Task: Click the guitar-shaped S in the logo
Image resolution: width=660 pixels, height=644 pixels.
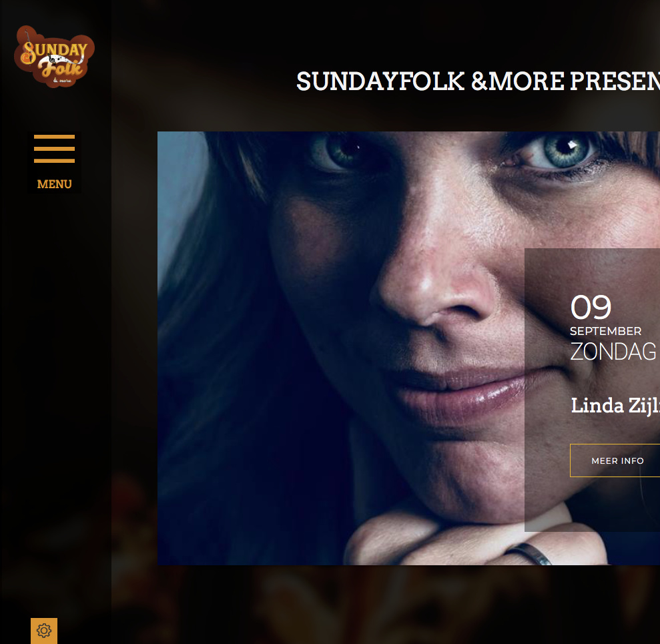Action: pos(28,53)
